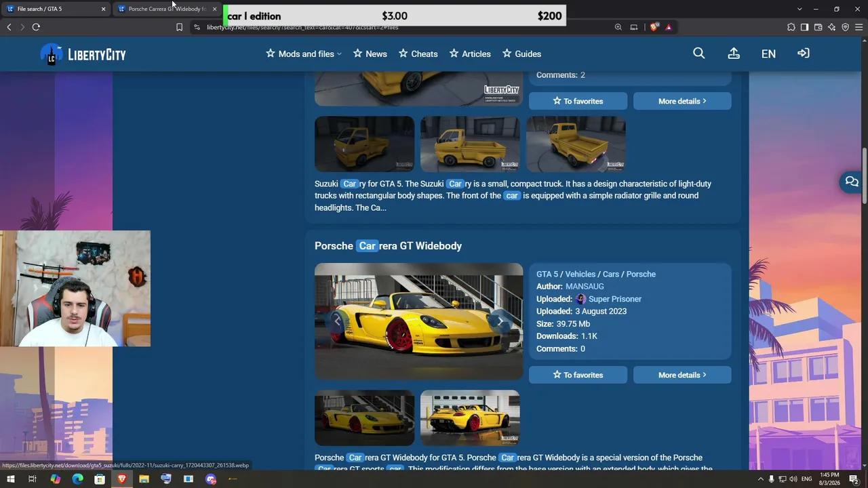Open third Suzuki Carry thumbnail image
Screen dimensions: 868x488
click(x=576, y=144)
